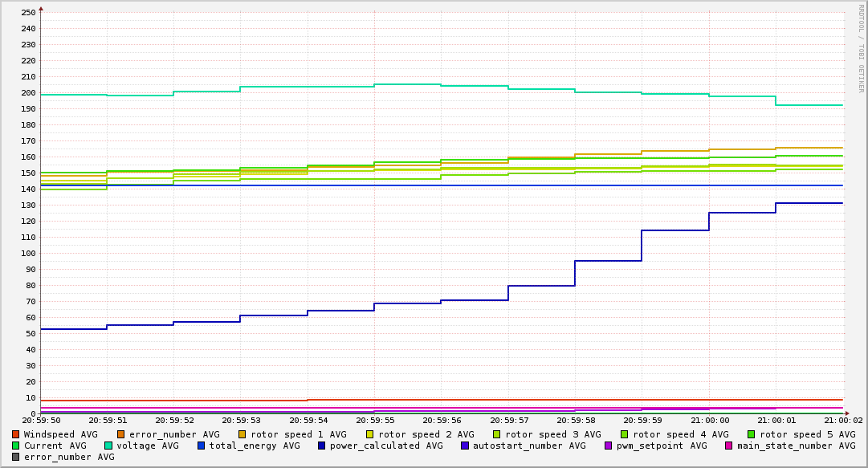The height and width of the screenshot is (468, 868).
Task: Select the power_calculated AVG legend label
Action: (x=386, y=446)
